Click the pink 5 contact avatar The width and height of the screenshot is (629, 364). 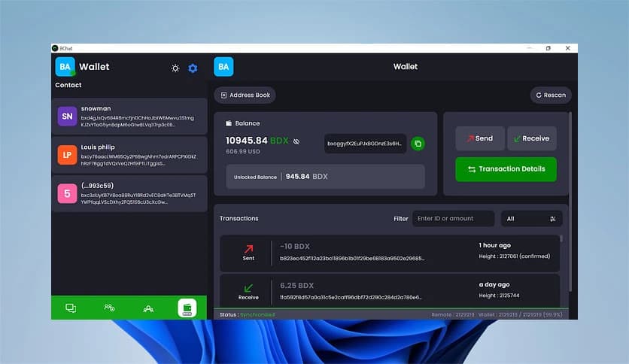click(67, 193)
